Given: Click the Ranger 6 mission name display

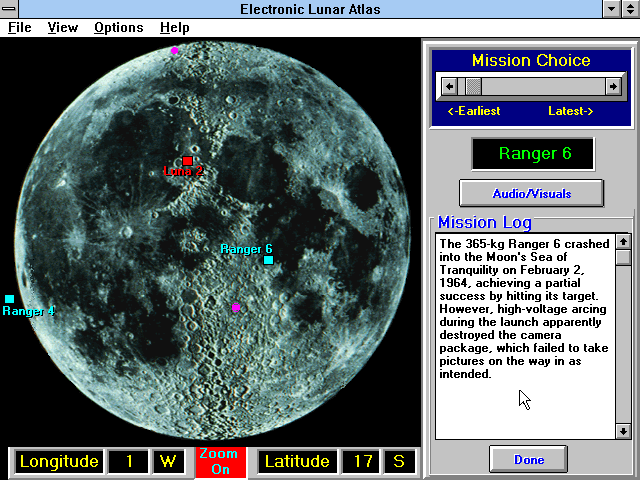Looking at the screenshot, I should [533, 154].
